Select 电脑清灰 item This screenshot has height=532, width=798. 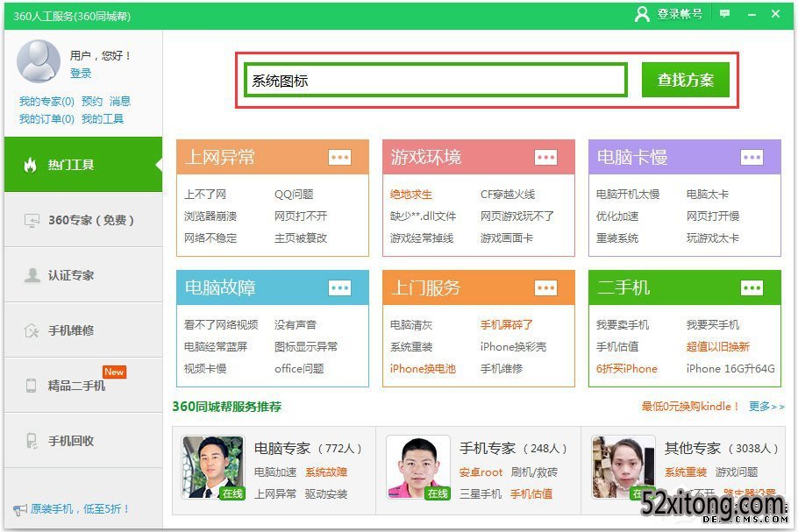point(411,325)
